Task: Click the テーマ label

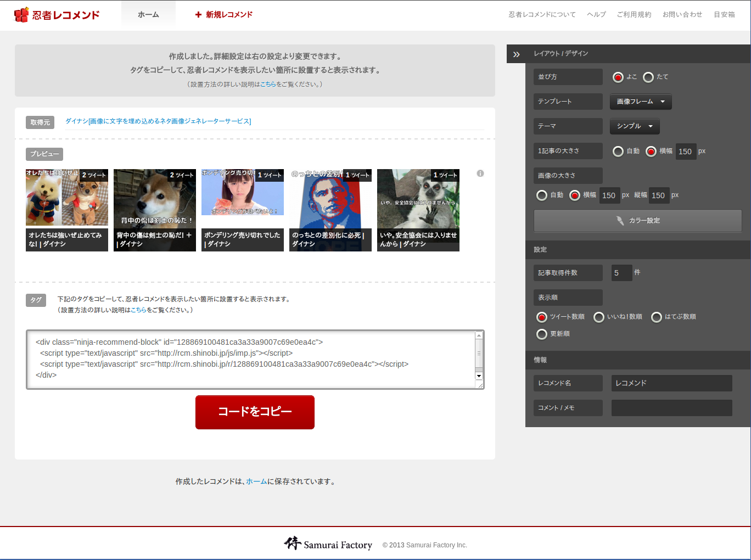Action: coord(568,126)
